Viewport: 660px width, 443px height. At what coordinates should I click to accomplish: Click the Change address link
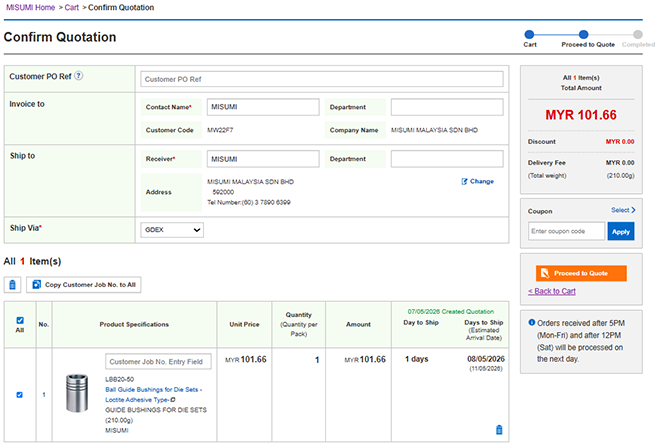tap(482, 181)
